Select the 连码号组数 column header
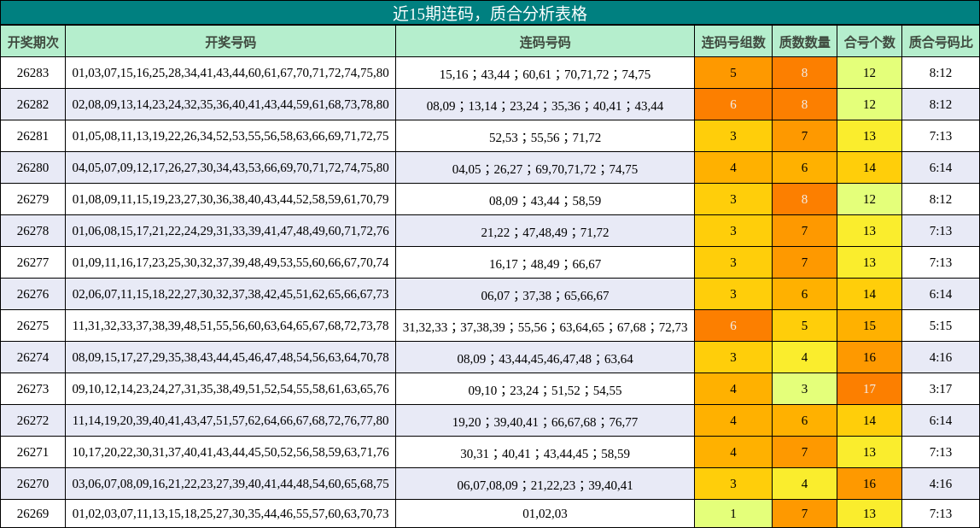Screen dimensions: 980x528 pos(733,42)
